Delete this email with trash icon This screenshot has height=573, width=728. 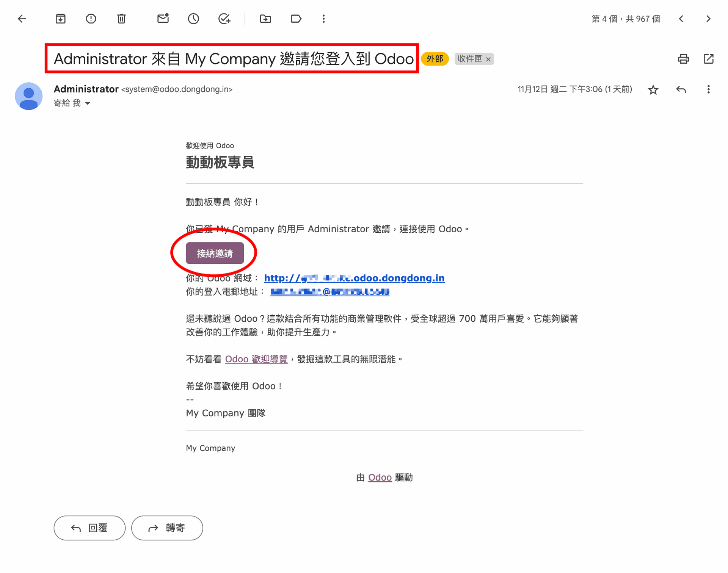[x=121, y=19]
